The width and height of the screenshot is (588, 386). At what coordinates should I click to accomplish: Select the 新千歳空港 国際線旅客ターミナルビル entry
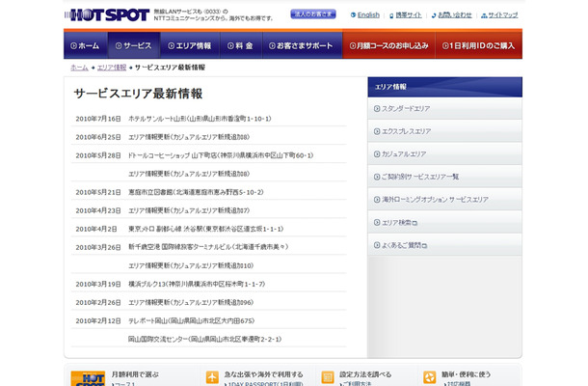point(208,247)
